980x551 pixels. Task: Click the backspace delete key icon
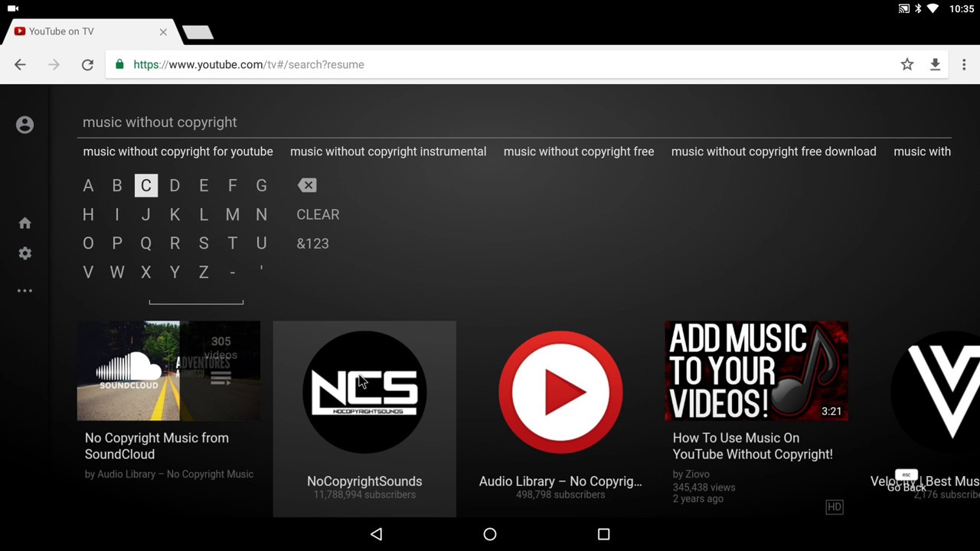pos(307,185)
